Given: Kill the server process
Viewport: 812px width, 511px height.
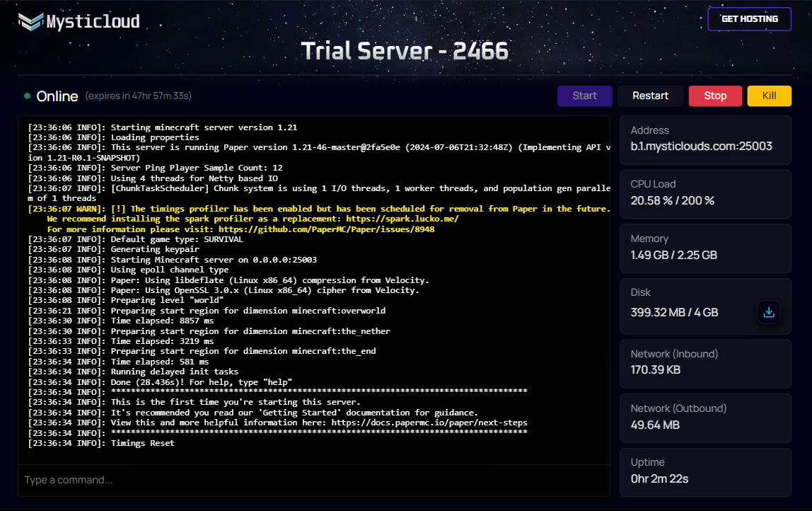Looking at the screenshot, I should click(769, 96).
